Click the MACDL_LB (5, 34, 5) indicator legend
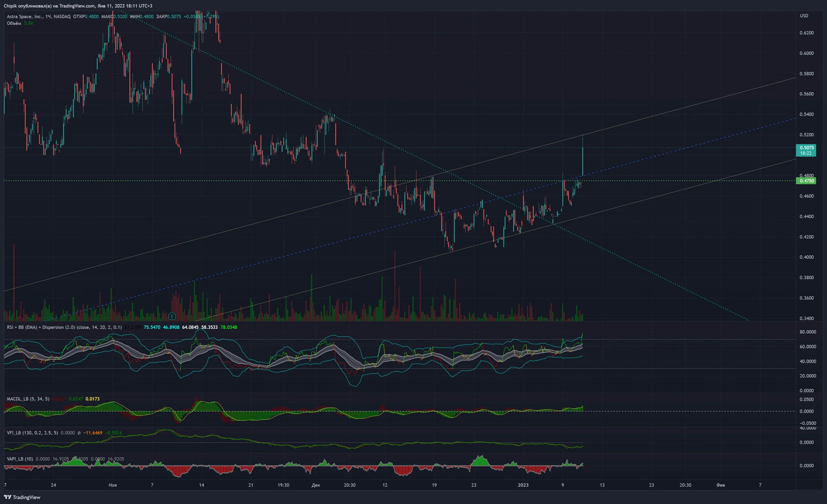Image resolution: width=827 pixels, height=504 pixels. pos(28,399)
